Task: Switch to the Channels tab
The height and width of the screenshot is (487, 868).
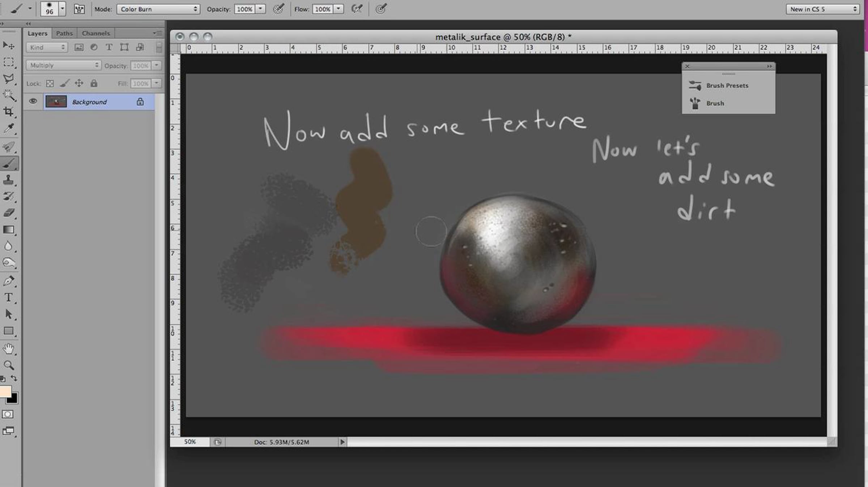Action: click(x=95, y=33)
